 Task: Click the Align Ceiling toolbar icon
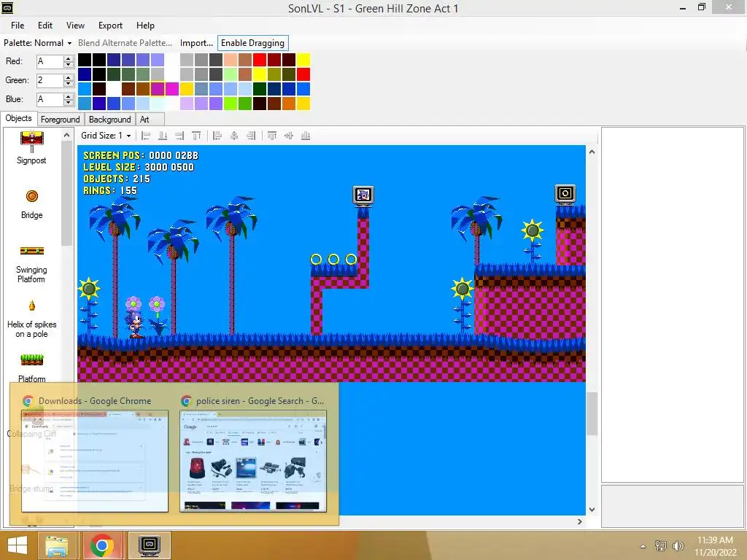(x=196, y=136)
